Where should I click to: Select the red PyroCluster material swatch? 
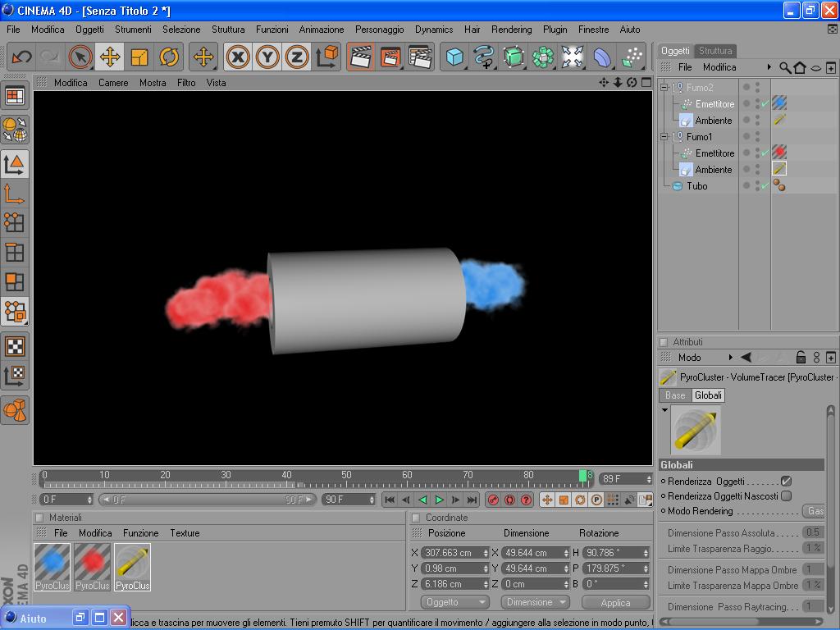(x=92, y=567)
